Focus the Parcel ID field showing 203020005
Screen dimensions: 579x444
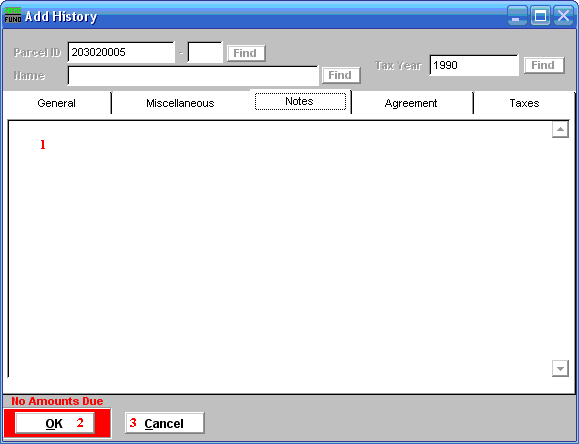(121, 52)
